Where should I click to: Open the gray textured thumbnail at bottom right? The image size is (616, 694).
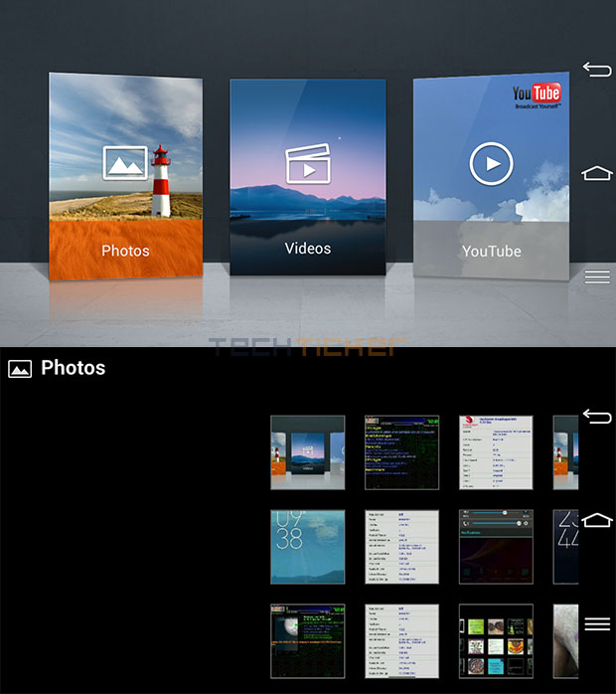(565, 641)
